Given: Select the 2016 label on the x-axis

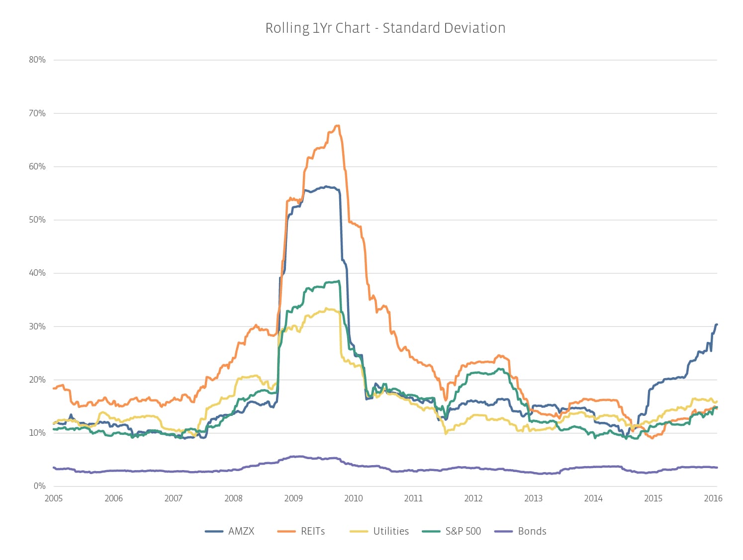Looking at the screenshot, I should click(713, 498).
